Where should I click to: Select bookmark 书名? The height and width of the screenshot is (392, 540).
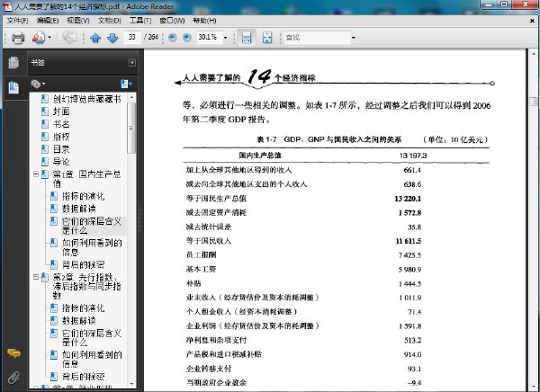[x=61, y=124]
